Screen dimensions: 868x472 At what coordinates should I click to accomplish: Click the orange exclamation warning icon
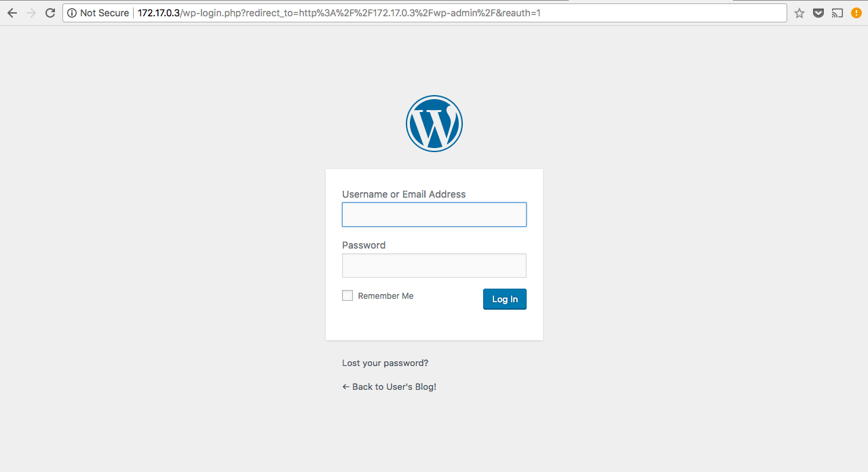(x=856, y=13)
